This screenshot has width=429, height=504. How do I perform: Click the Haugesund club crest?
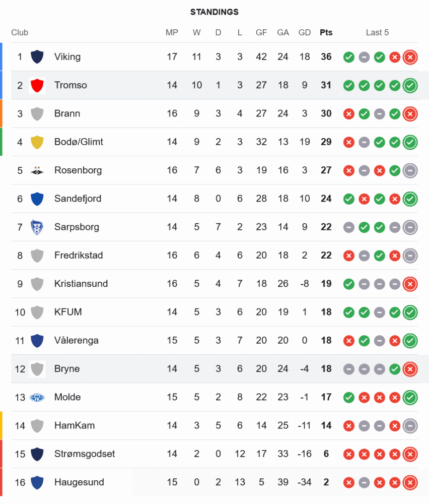(37, 482)
